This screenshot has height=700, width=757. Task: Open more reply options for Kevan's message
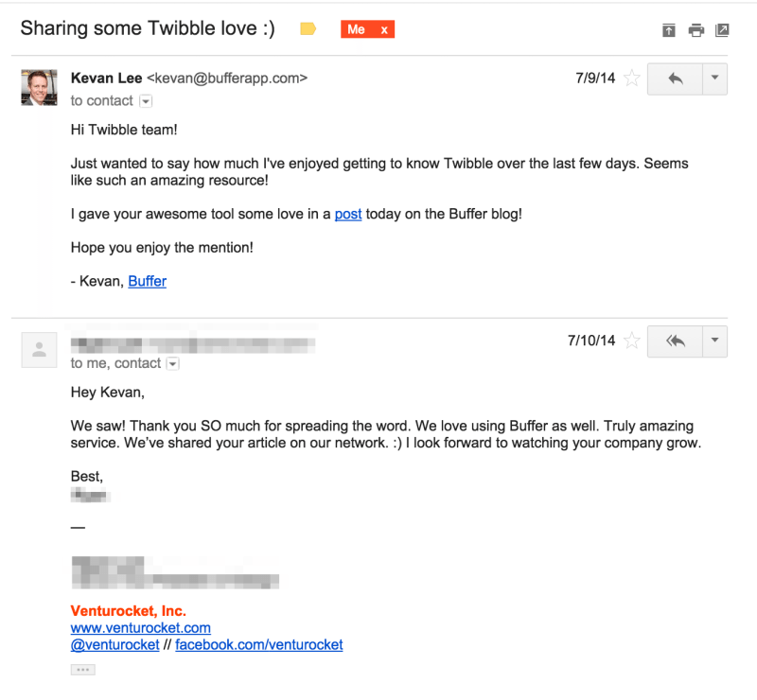713,79
